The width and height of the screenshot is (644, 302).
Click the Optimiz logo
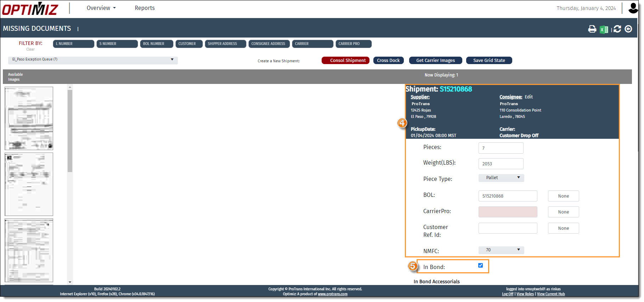(x=30, y=9)
